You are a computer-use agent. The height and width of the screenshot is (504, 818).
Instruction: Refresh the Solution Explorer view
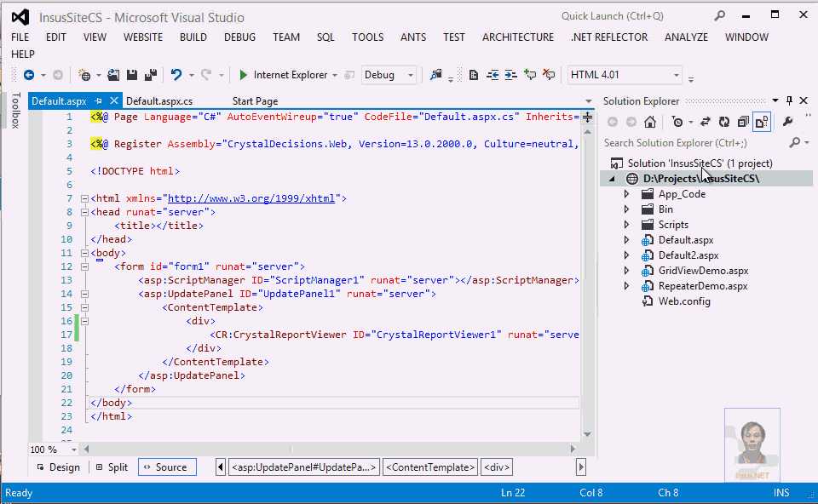[724, 122]
